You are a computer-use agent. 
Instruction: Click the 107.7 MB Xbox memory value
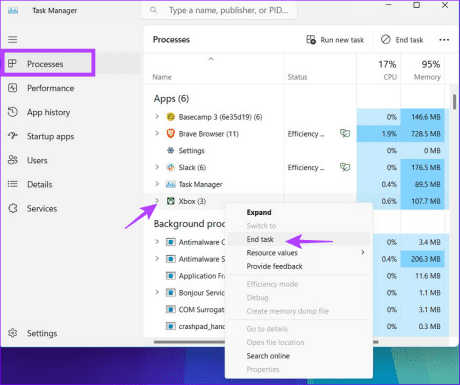[426, 201]
